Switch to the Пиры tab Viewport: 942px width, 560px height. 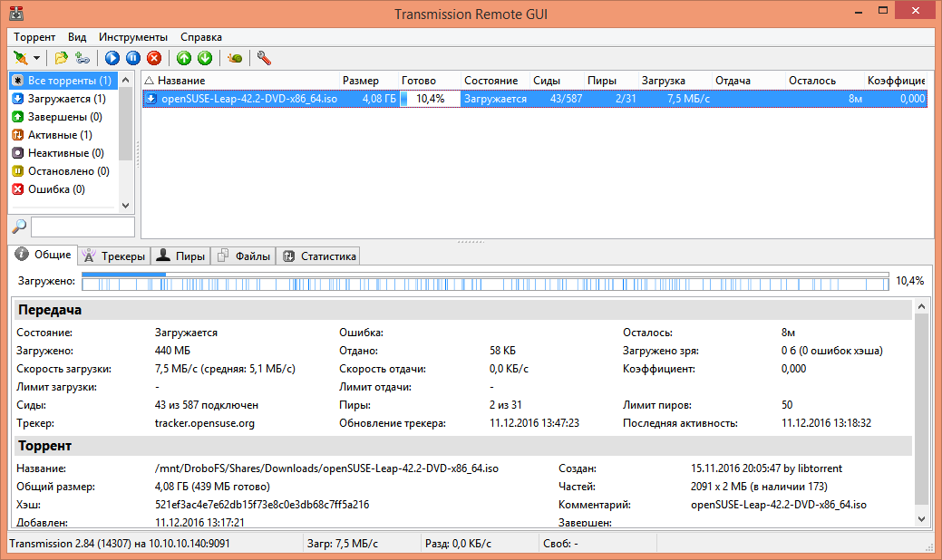[180, 256]
